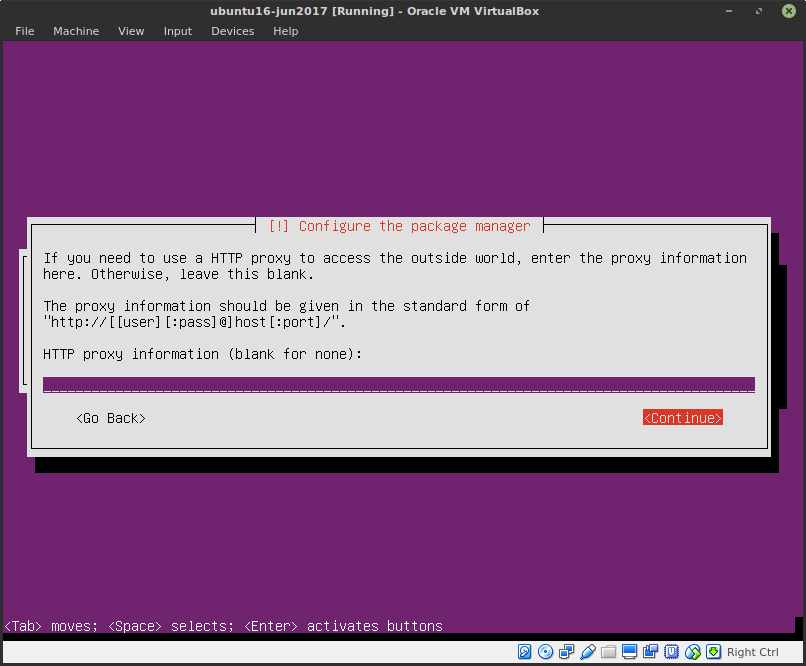Open the Devices menu
The height and width of the screenshot is (666, 806).
click(232, 31)
